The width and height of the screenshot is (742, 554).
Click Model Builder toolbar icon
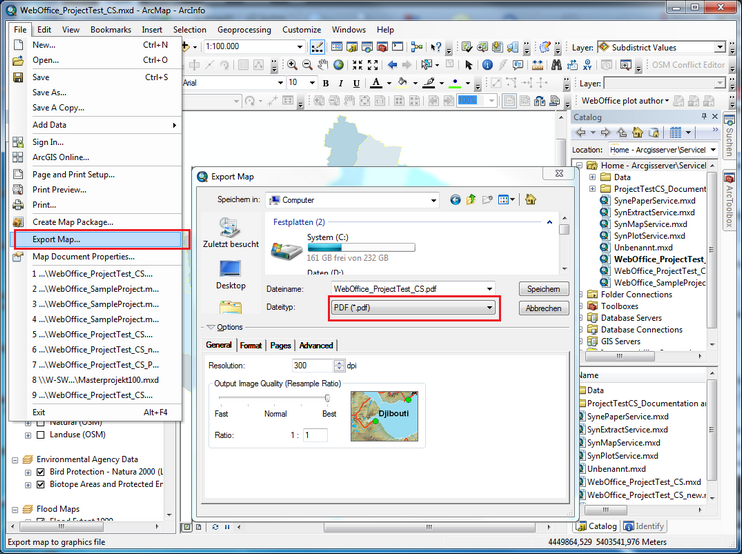pyautogui.click(x=417, y=47)
